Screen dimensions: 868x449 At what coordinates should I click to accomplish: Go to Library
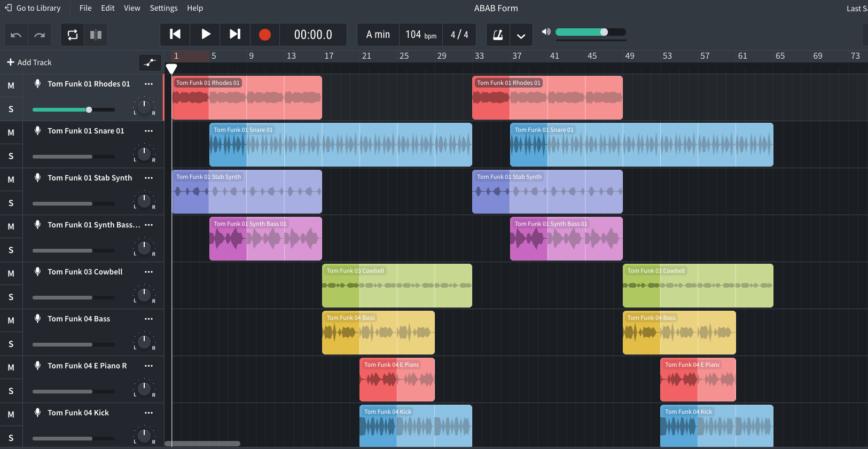point(33,8)
